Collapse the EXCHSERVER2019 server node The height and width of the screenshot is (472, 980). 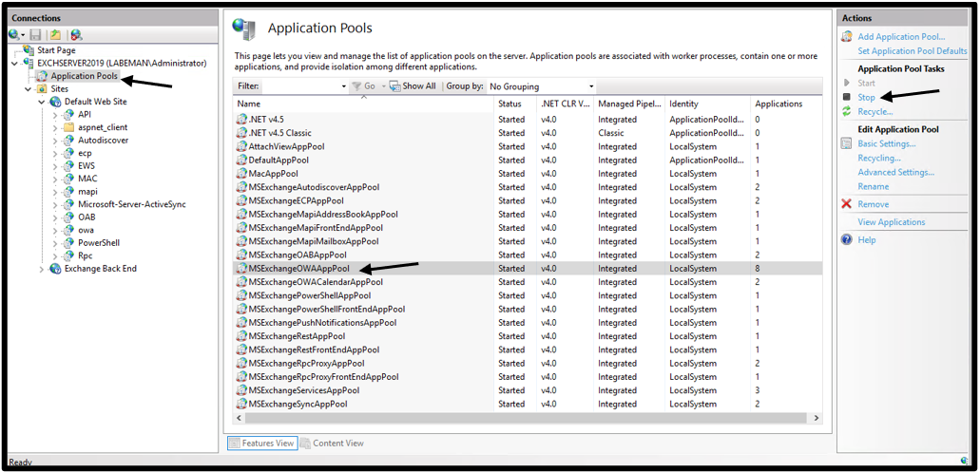[x=15, y=63]
